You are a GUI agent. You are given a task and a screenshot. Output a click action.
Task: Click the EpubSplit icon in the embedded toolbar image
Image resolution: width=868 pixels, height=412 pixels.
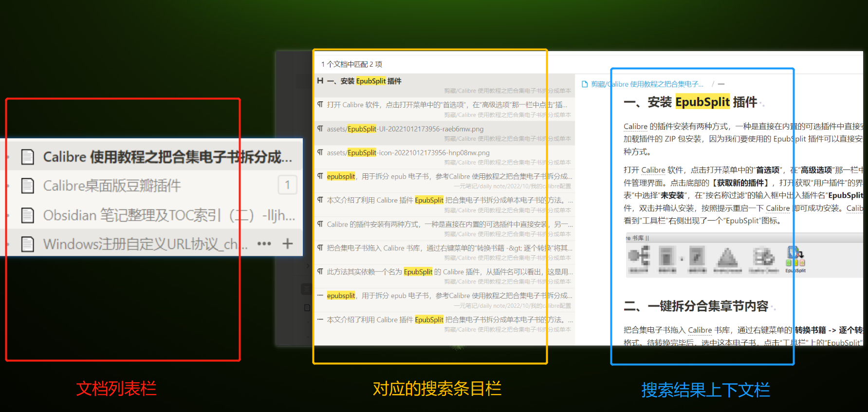[795, 259]
